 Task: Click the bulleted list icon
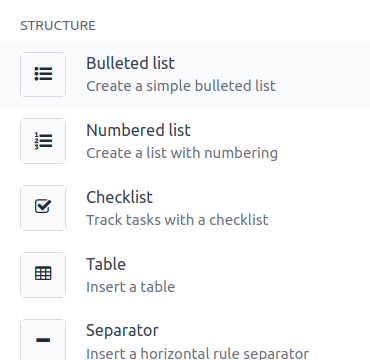[x=43, y=74]
